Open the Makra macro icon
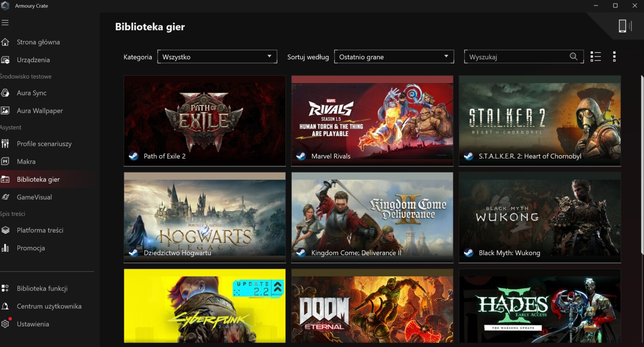This screenshot has height=347, width=644. pos(5,162)
